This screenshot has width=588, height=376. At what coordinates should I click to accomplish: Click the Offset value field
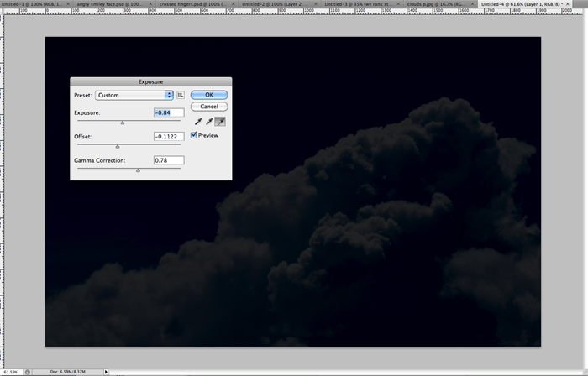click(169, 136)
